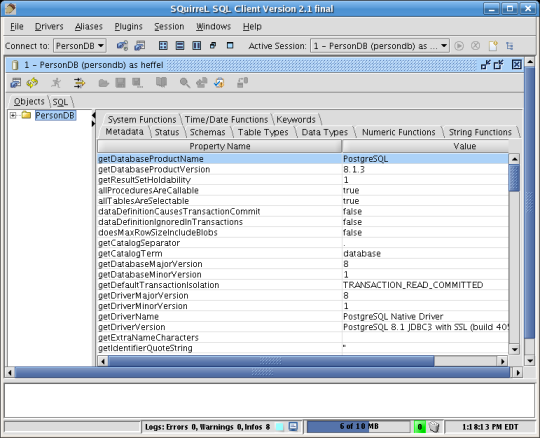540x438 pixels.
Task: Click the lower splitter arrow beside tree
Action: point(93,123)
